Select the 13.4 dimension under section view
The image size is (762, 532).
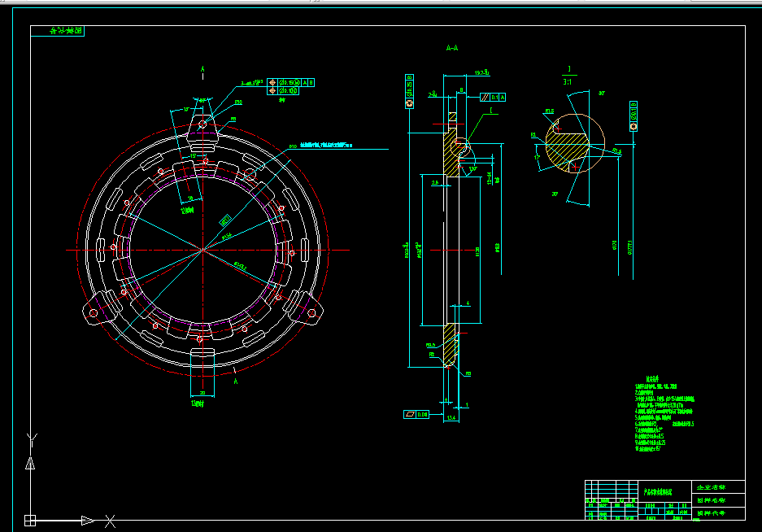pos(451,418)
